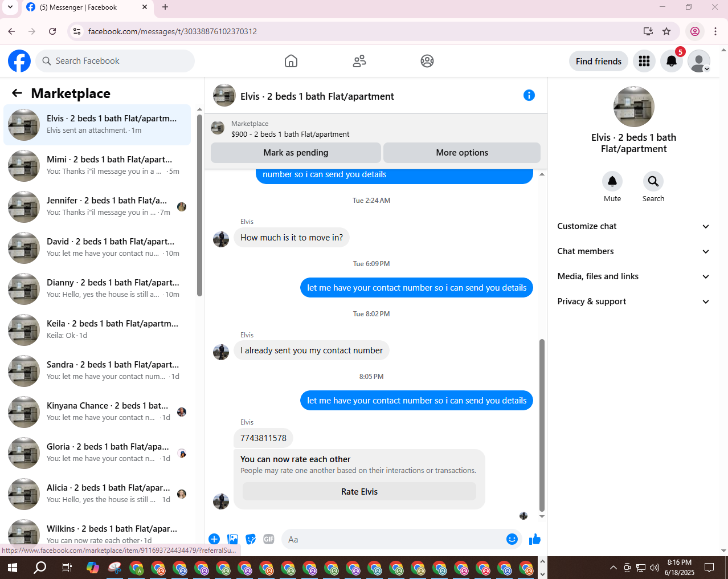Open a new browser tab

click(x=165, y=7)
